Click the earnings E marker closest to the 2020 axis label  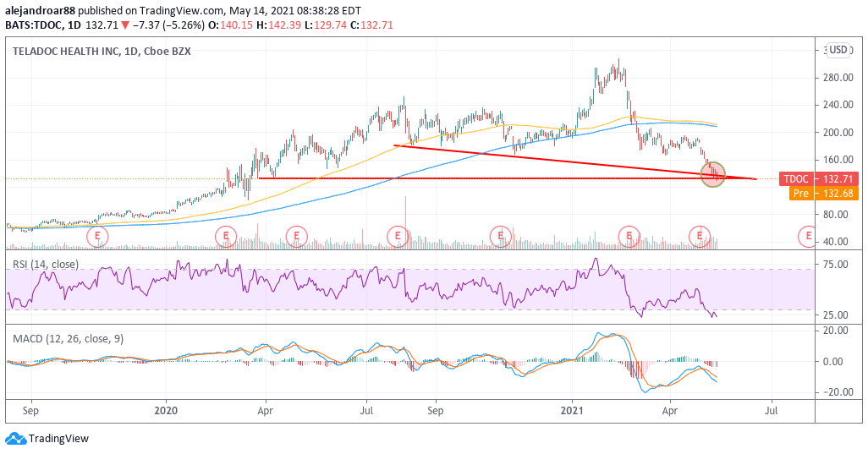tap(225, 236)
